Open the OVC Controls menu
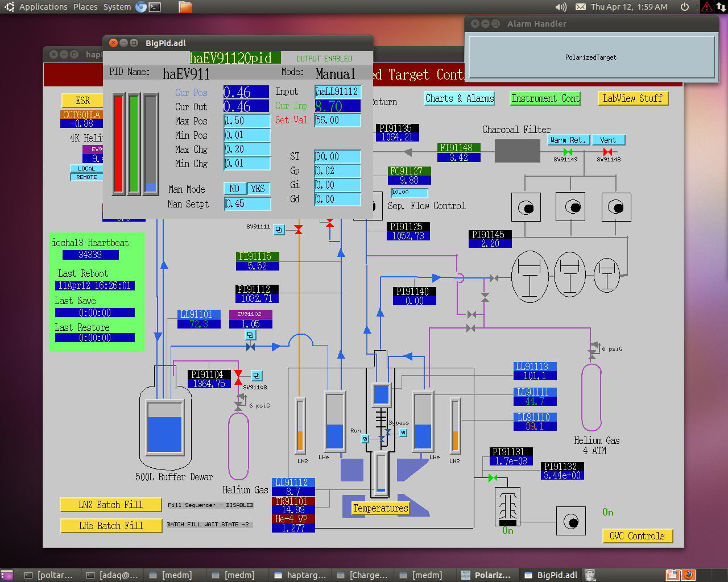 pos(638,536)
